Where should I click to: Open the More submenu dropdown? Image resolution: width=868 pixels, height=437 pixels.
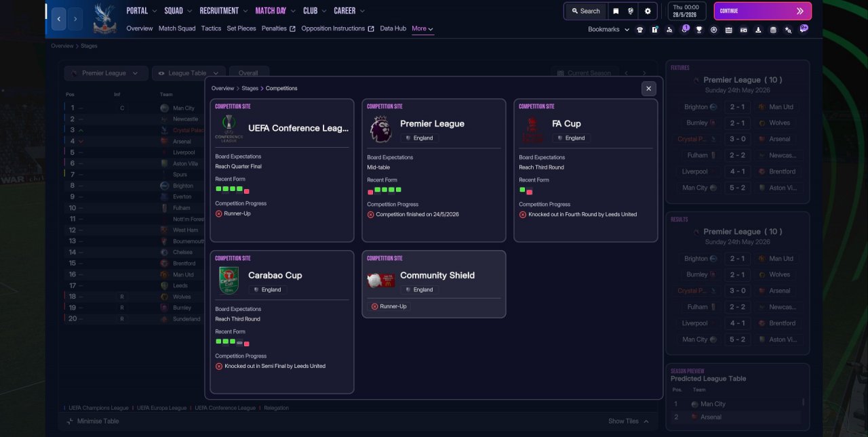coord(422,29)
